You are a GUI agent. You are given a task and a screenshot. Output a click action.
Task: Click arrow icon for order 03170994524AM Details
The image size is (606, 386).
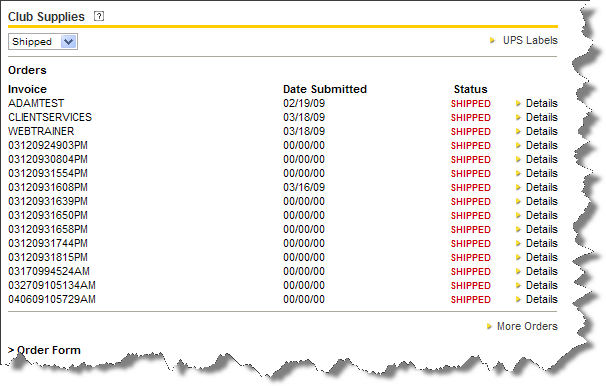pyautogui.click(x=519, y=271)
